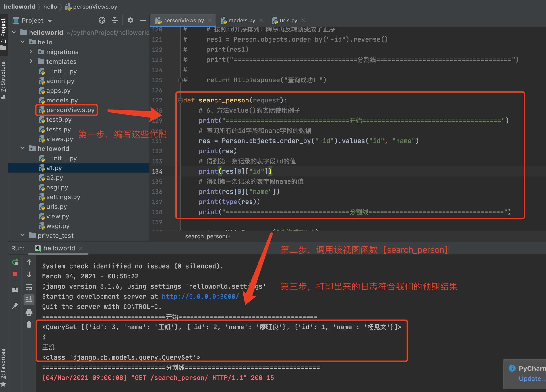Click Update in the PyCharm notification
546x392 pixels.
click(x=532, y=379)
